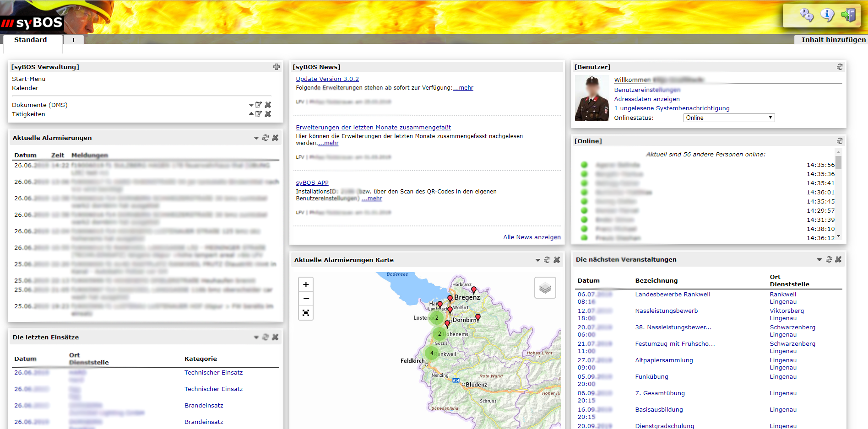Open 7. Gesamtübung event
The width and height of the screenshot is (868, 429).
point(660,393)
